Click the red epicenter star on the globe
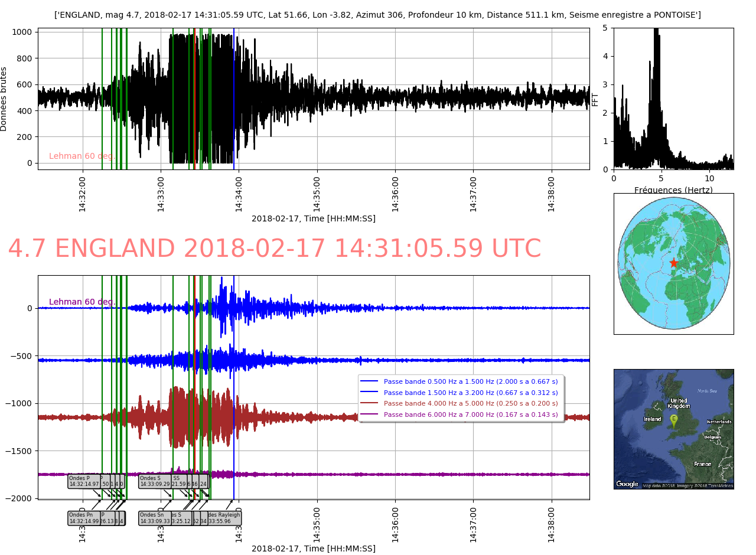The height and width of the screenshot is (555, 756). coord(673,263)
